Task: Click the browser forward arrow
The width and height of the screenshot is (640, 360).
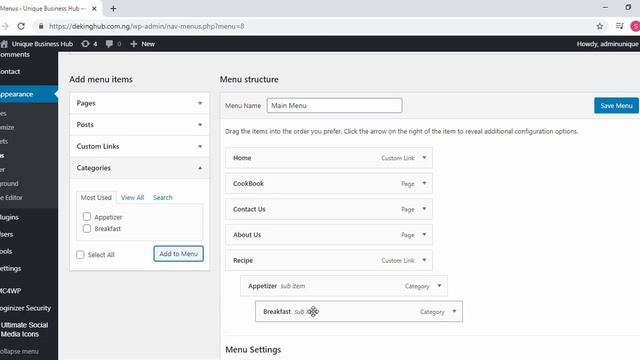Action: 4,26
